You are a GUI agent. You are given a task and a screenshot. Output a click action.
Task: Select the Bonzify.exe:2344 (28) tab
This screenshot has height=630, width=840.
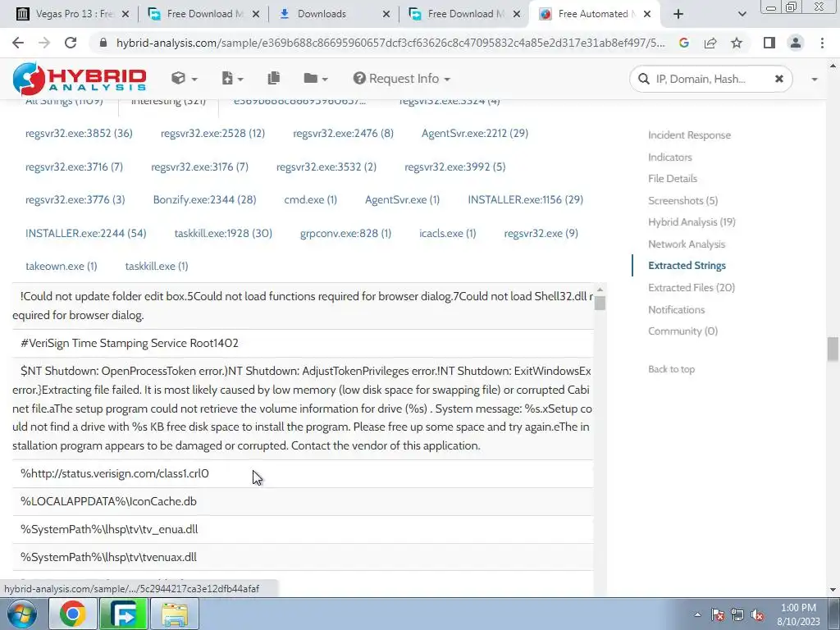(x=204, y=200)
